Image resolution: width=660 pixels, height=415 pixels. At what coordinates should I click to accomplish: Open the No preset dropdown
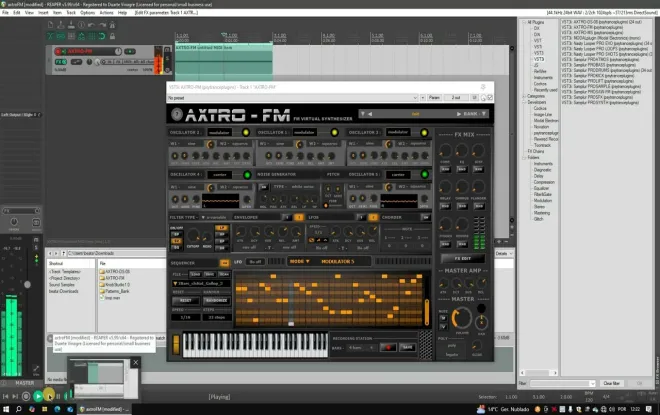pos(292,98)
